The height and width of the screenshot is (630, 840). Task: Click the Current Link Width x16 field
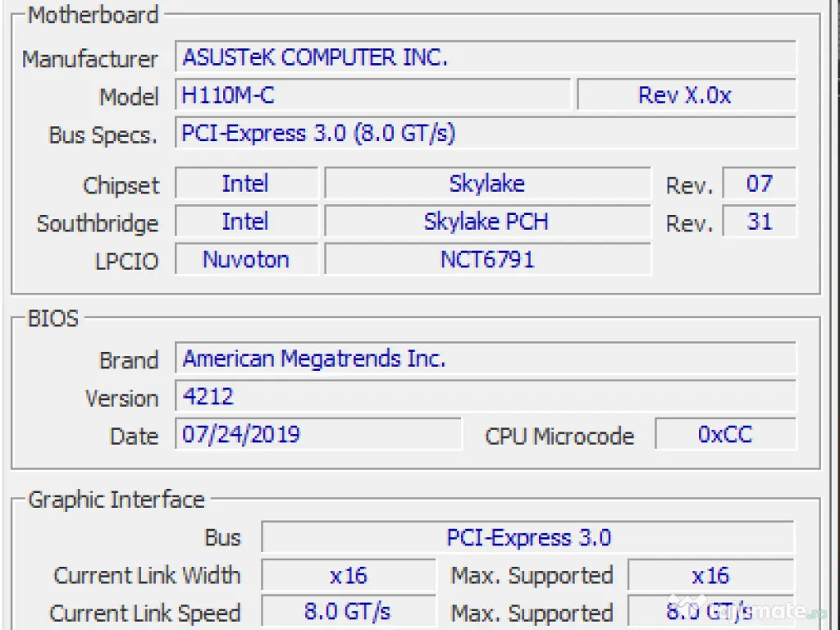pyautogui.click(x=349, y=576)
